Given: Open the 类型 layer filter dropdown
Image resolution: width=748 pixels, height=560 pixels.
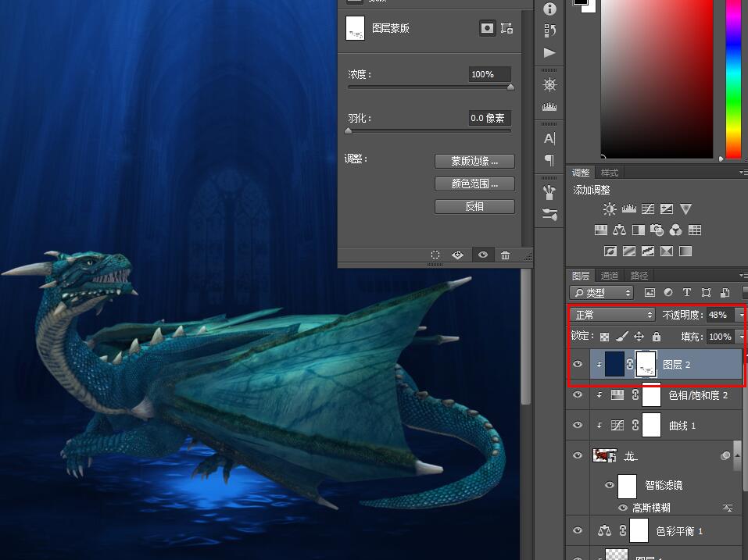Looking at the screenshot, I should pyautogui.click(x=601, y=293).
